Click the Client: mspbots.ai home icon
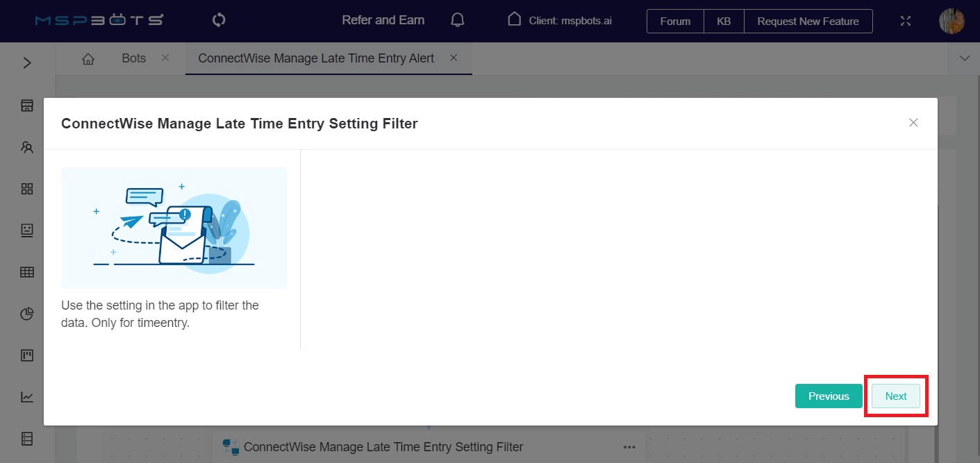Viewport: 980px width, 463px height. click(x=514, y=21)
